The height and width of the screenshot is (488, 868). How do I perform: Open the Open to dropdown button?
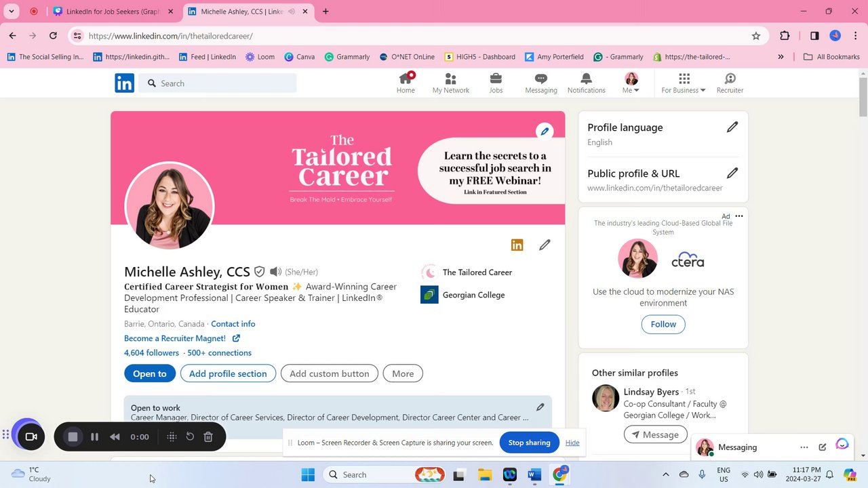click(150, 373)
